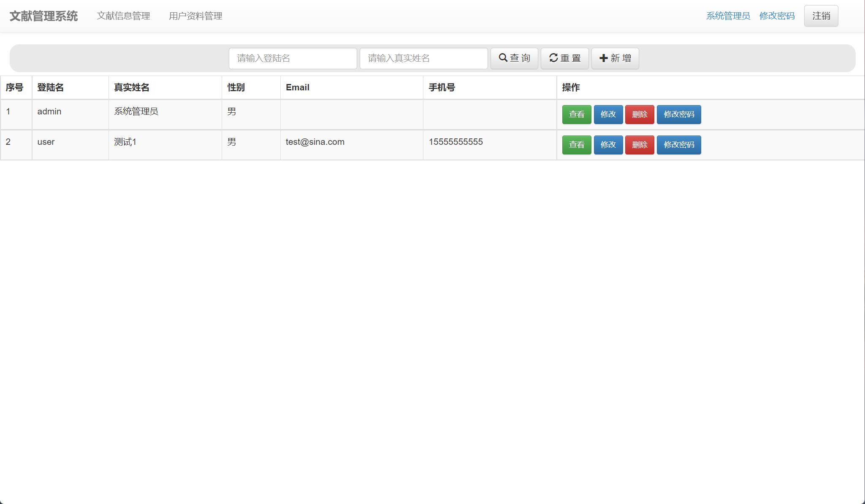Click the 请输入登陆名 input field
865x504 pixels.
pyautogui.click(x=292, y=58)
